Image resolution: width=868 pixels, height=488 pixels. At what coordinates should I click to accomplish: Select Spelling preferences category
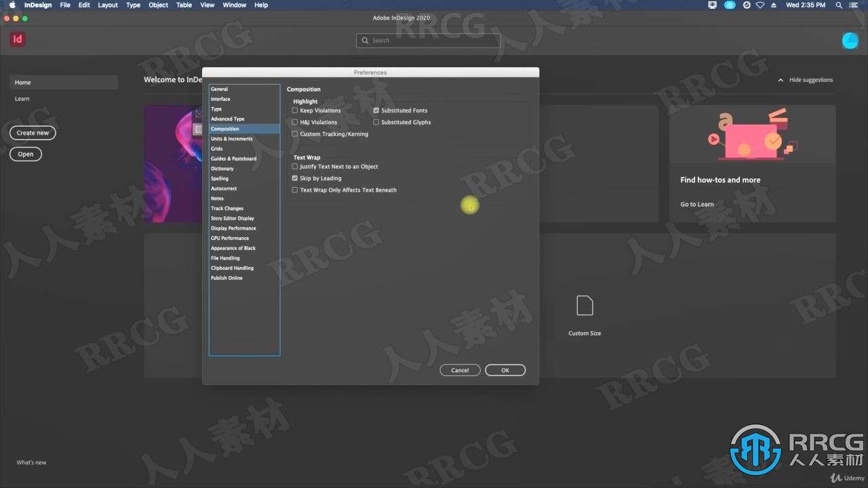click(x=244, y=179)
